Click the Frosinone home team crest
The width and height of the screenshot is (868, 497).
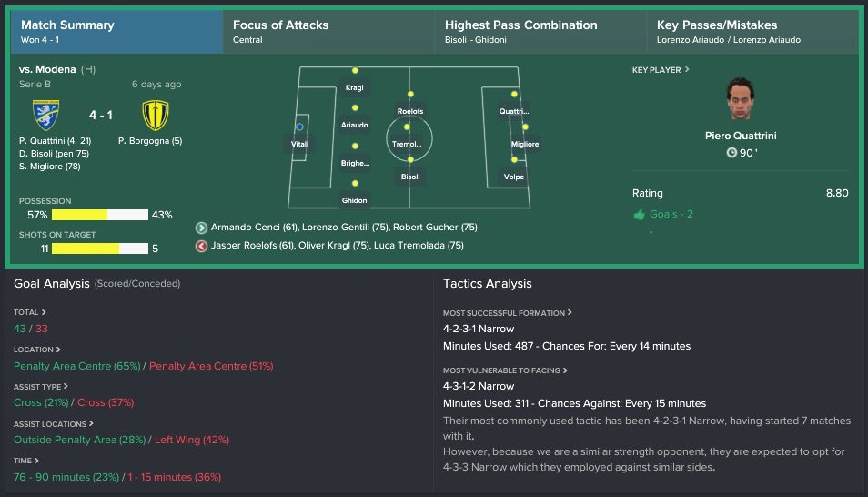[x=45, y=115]
